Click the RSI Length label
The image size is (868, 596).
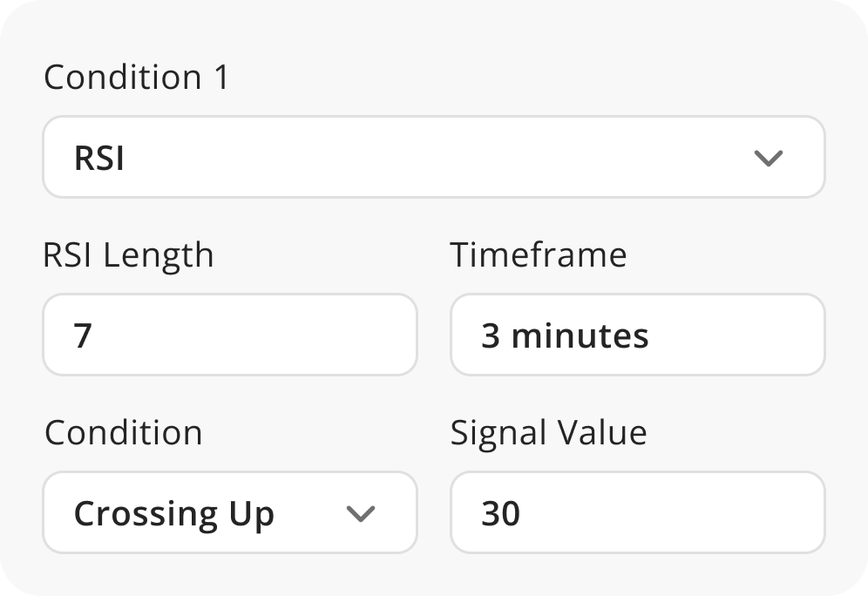(128, 255)
